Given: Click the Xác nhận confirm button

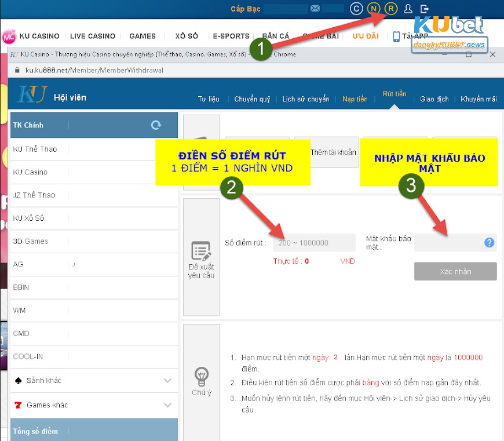Looking at the screenshot, I should pyautogui.click(x=455, y=271).
